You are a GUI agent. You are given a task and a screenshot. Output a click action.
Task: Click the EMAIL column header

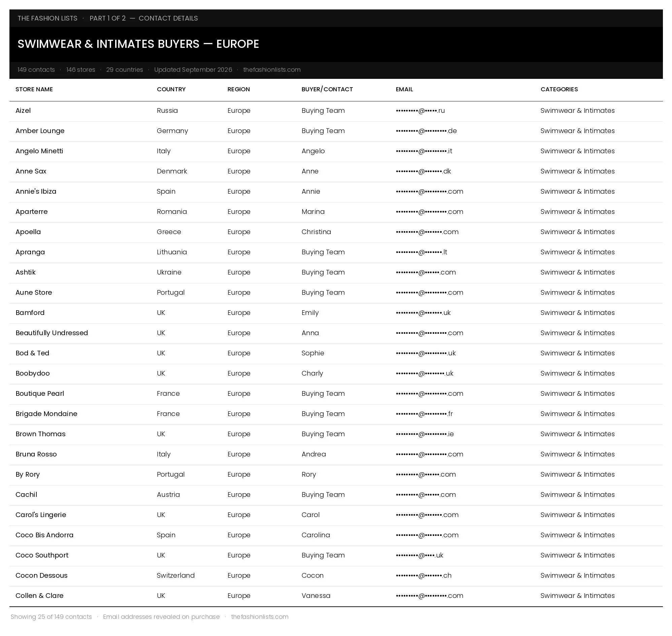(404, 90)
